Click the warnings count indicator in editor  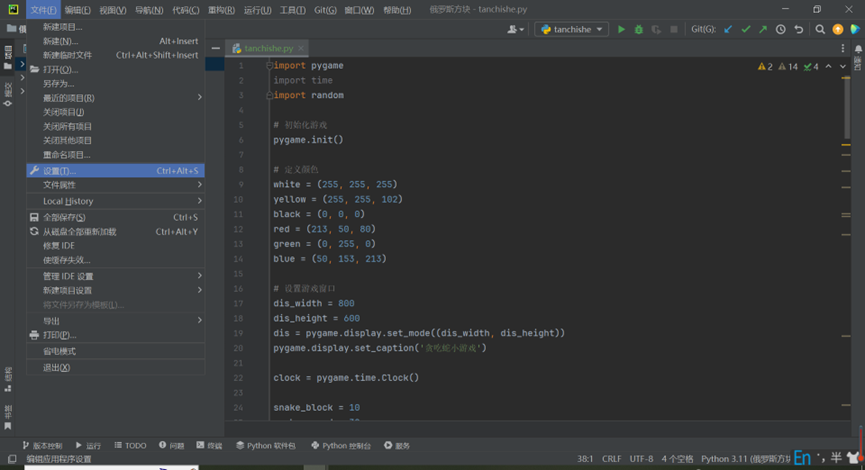pos(765,67)
